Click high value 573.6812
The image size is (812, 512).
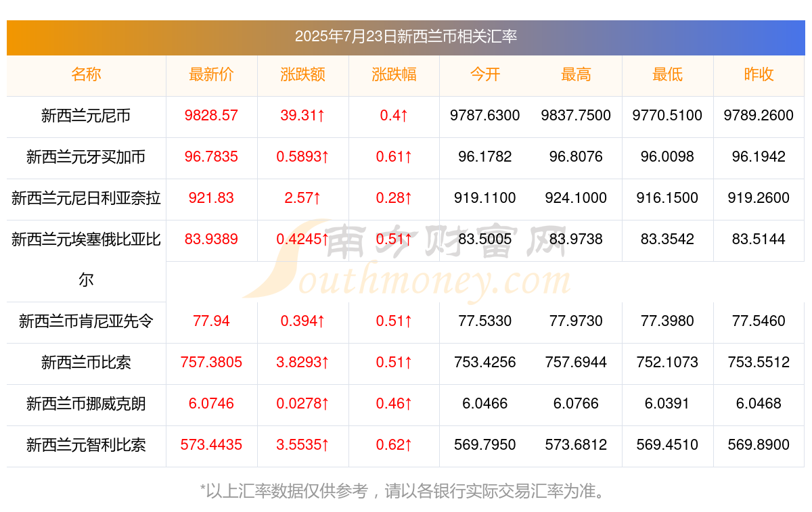576,445
